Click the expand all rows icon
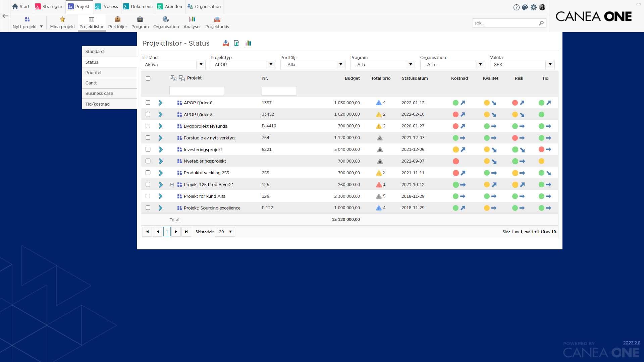The image size is (644, 362). (x=173, y=78)
